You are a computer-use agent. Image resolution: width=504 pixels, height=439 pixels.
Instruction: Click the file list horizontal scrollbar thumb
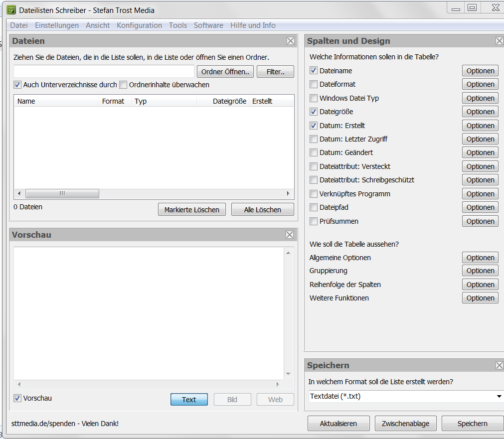click(62, 194)
